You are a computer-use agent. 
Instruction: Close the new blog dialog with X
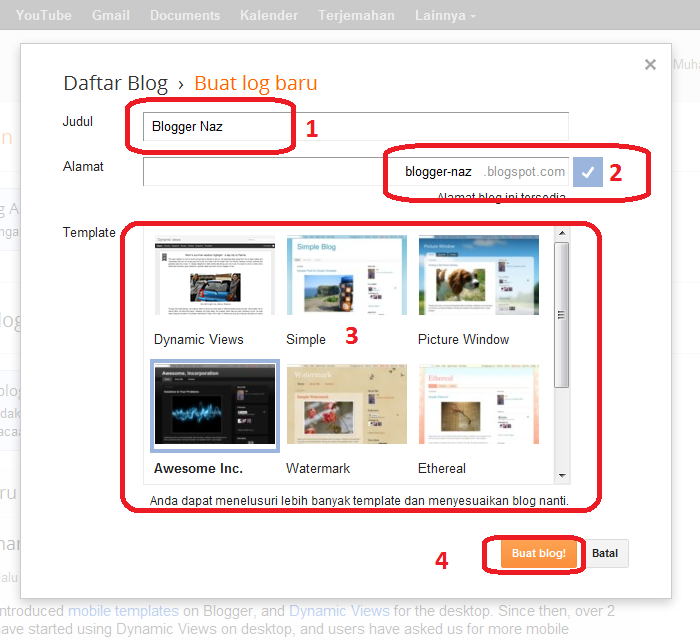point(650,65)
